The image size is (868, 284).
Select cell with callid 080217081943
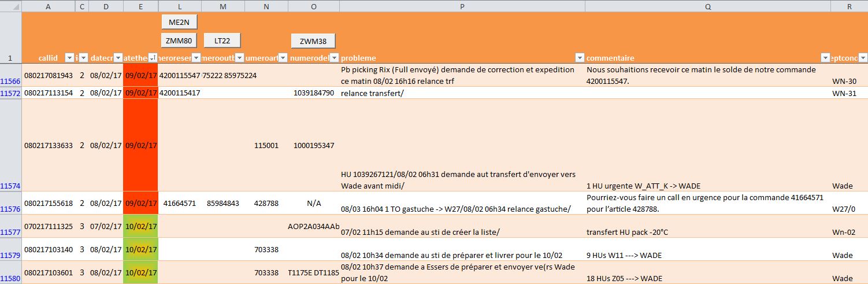[49, 75]
